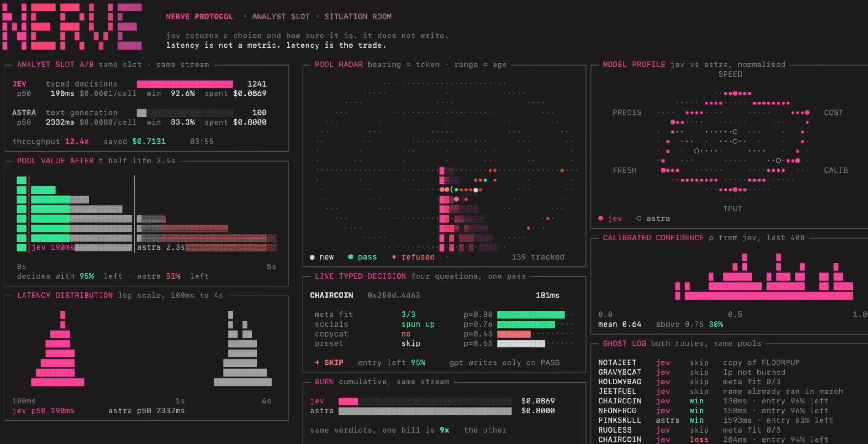Click the pink SKIP verdict label

(334, 362)
